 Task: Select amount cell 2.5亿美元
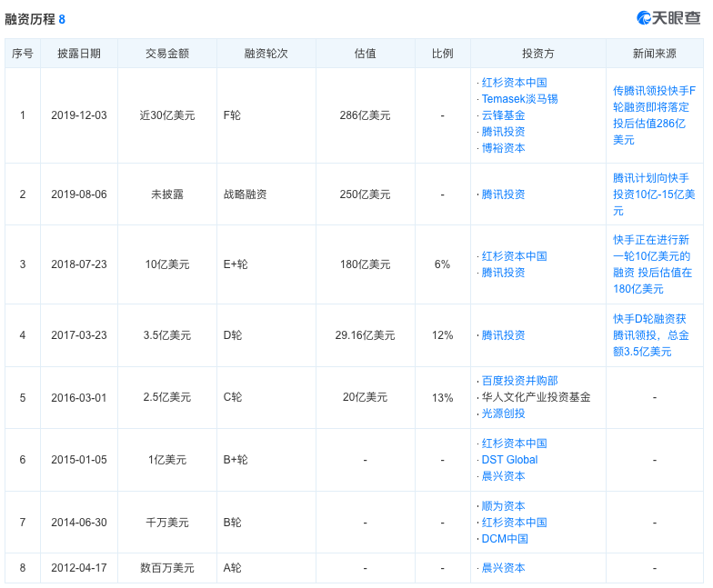[x=167, y=397]
